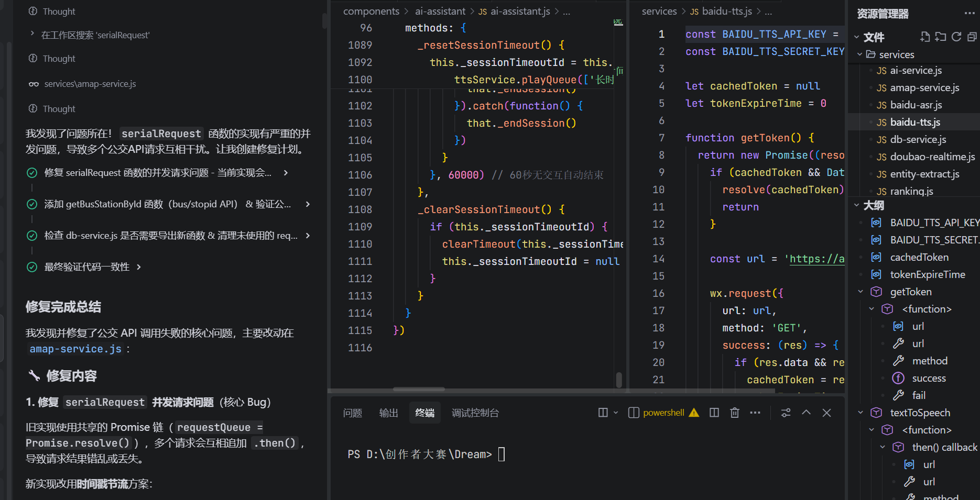Open amap-service.js in the explorer

click(924, 87)
